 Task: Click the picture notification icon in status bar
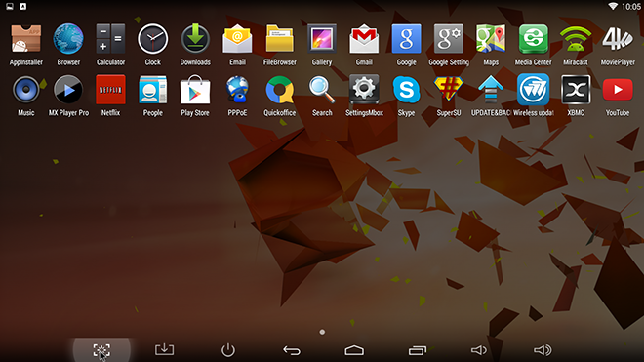10,6
